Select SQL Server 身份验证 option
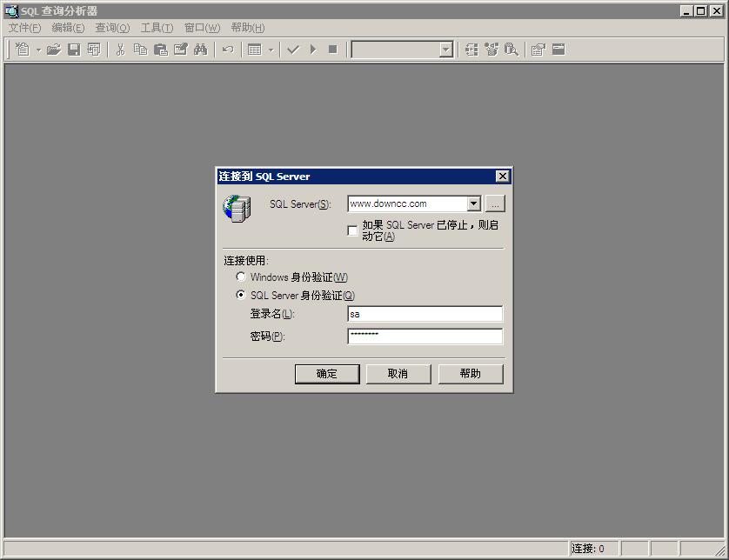Screen dimensions: 729x560 (x=241, y=295)
